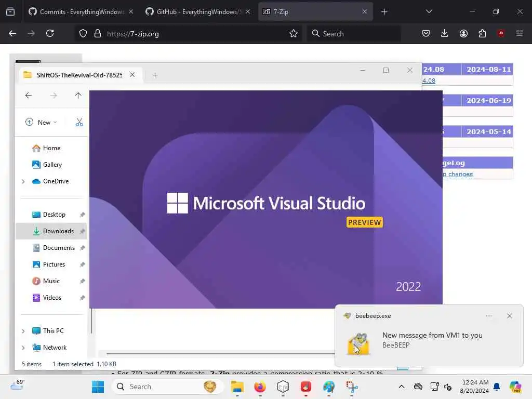Viewport: 532px width, 399px height.
Task: Open the Firefox account icon
Action: coord(463,34)
